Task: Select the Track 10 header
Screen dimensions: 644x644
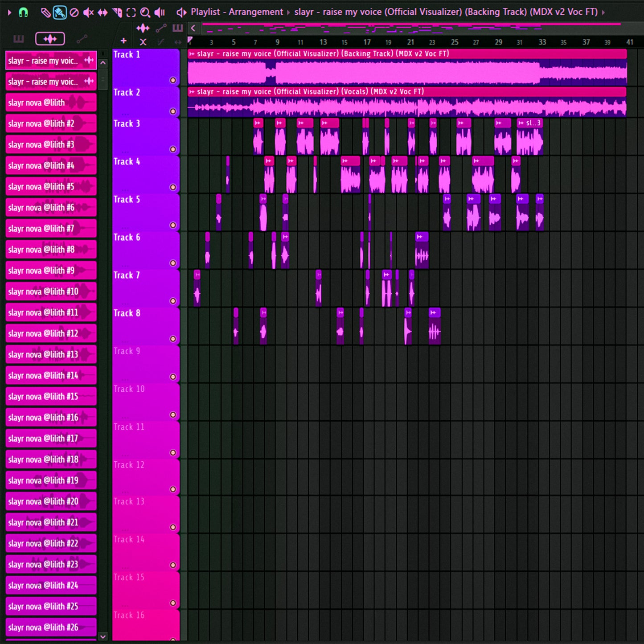Action: click(146, 402)
